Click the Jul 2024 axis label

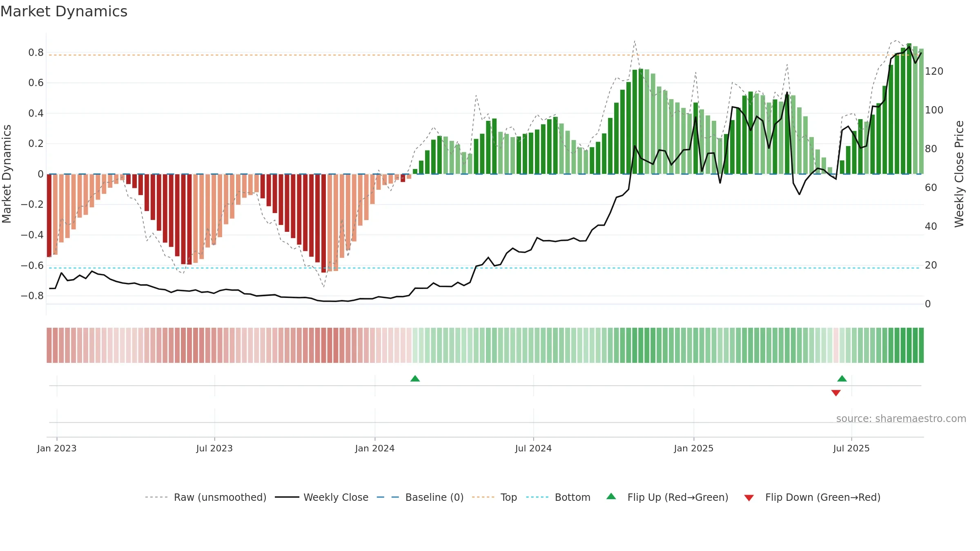click(533, 448)
